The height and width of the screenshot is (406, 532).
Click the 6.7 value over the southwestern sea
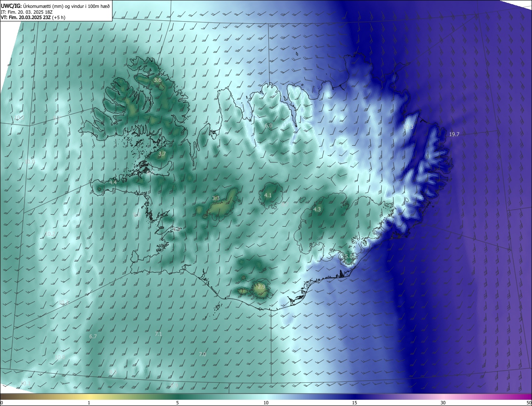point(93,336)
